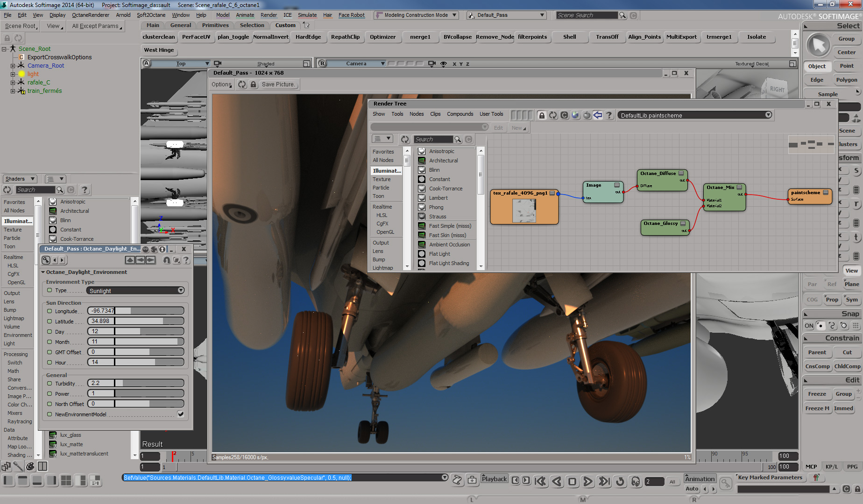Image resolution: width=863 pixels, height=504 pixels.
Task: Toggle the Turbidity animation marker
Action: point(50,383)
